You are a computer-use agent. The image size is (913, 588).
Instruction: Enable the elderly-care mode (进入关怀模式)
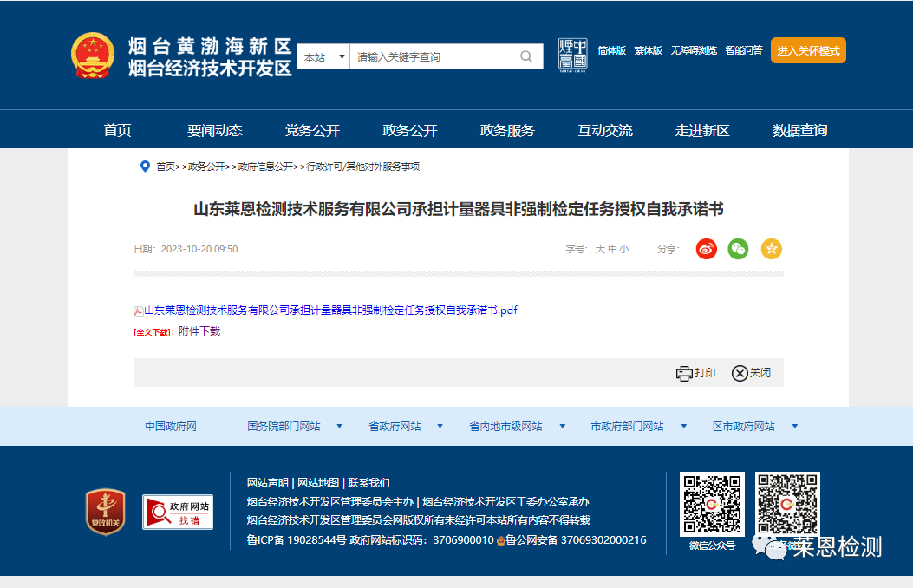tap(808, 51)
